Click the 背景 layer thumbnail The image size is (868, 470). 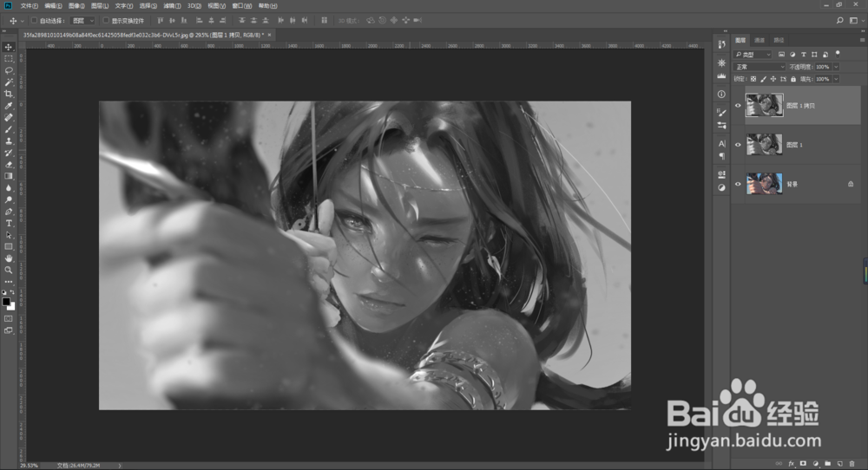tap(764, 184)
